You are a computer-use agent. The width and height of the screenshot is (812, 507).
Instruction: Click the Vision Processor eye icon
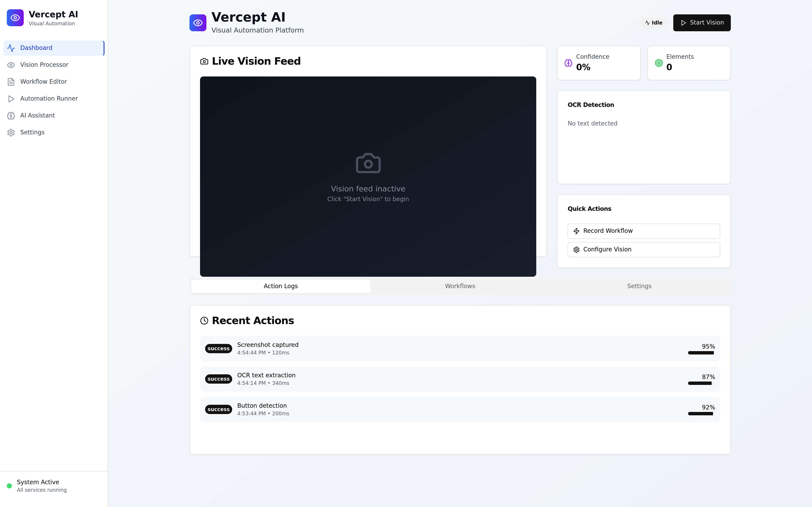(x=11, y=65)
